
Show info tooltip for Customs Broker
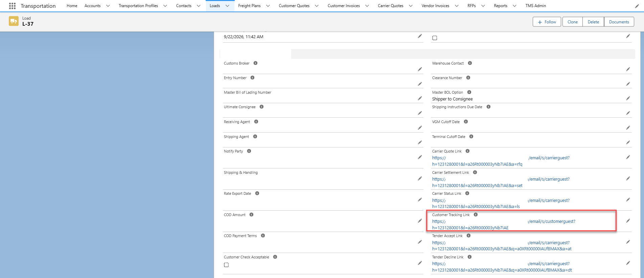pyautogui.click(x=255, y=63)
